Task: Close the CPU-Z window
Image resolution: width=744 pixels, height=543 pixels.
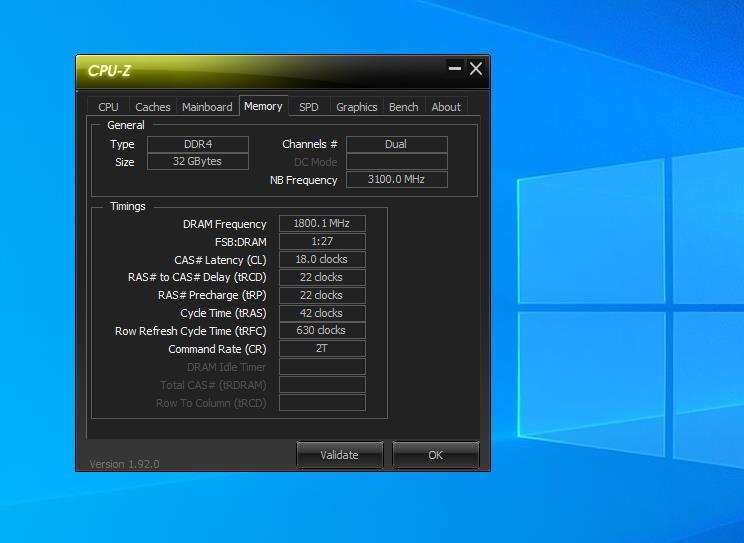Action: pyautogui.click(x=476, y=68)
